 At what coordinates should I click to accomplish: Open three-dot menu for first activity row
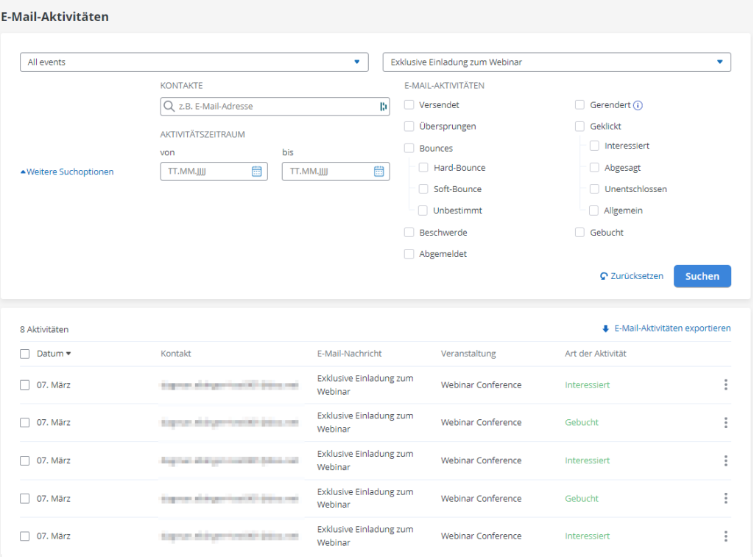click(x=725, y=385)
